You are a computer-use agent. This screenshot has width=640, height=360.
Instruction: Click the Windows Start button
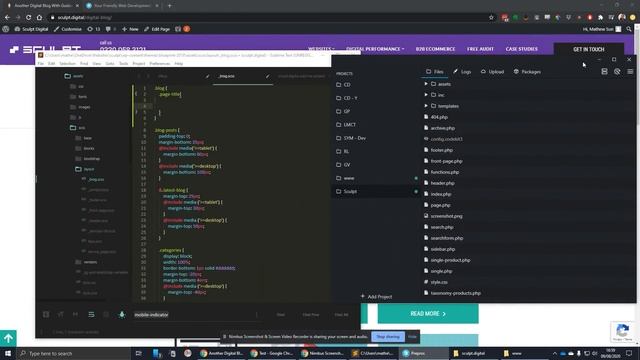tap(8, 353)
